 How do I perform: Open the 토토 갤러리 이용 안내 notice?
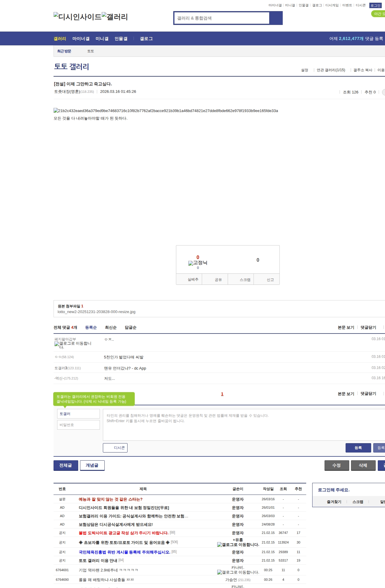pyautogui.click(x=98, y=560)
